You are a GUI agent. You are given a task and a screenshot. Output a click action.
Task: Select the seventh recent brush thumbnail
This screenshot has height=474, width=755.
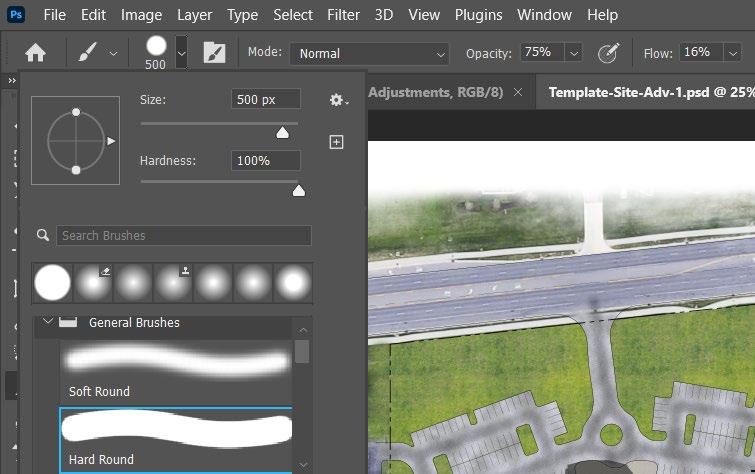(x=293, y=283)
